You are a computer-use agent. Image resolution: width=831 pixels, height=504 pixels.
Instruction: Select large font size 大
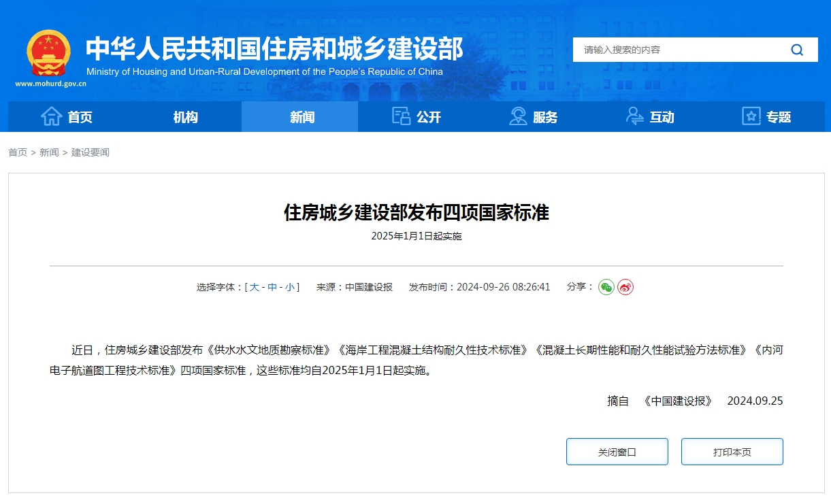[x=256, y=287]
